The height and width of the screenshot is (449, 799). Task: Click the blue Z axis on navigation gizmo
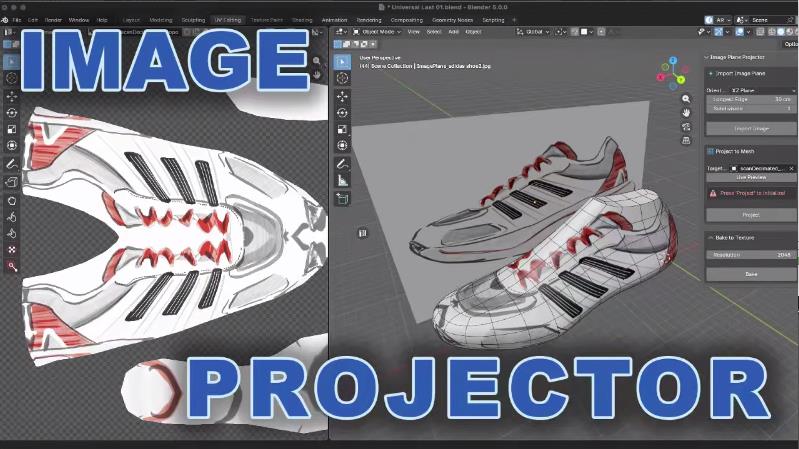tap(673, 60)
